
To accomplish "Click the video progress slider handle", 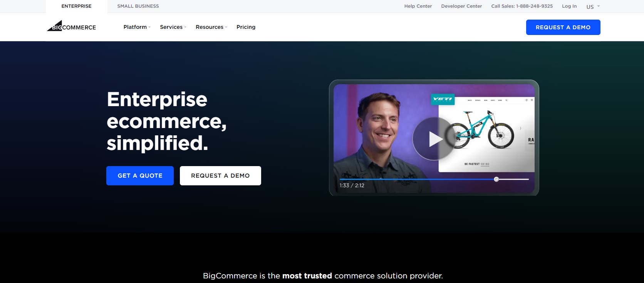I will pyautogui.click(x=496, y=179).
